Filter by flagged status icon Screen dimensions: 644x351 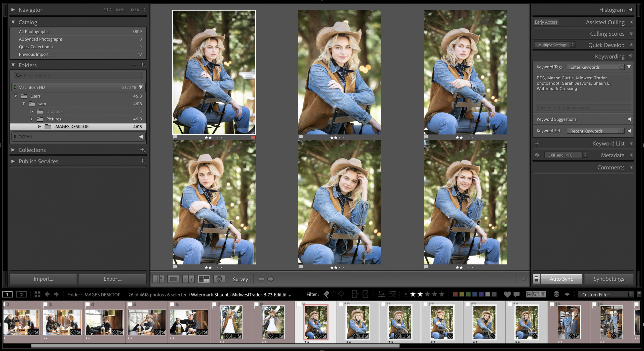coord(326,294)
